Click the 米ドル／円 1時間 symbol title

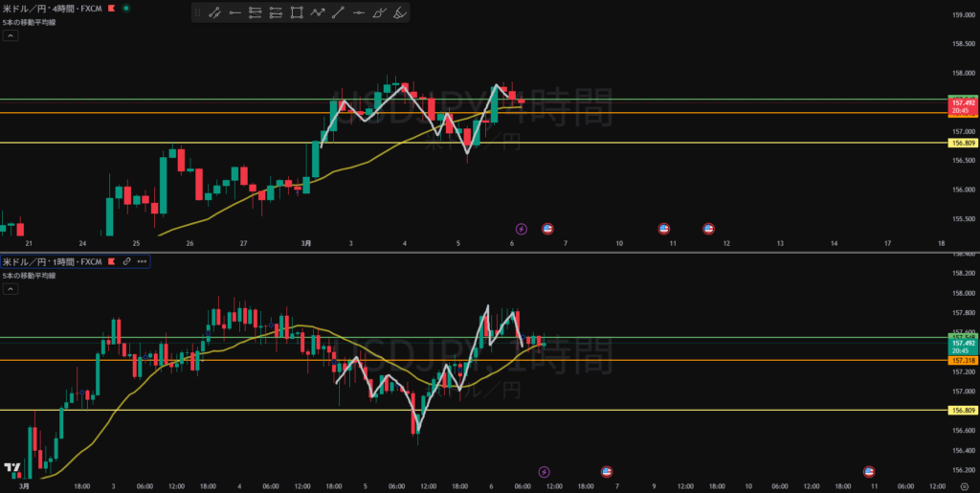point(50,261)
